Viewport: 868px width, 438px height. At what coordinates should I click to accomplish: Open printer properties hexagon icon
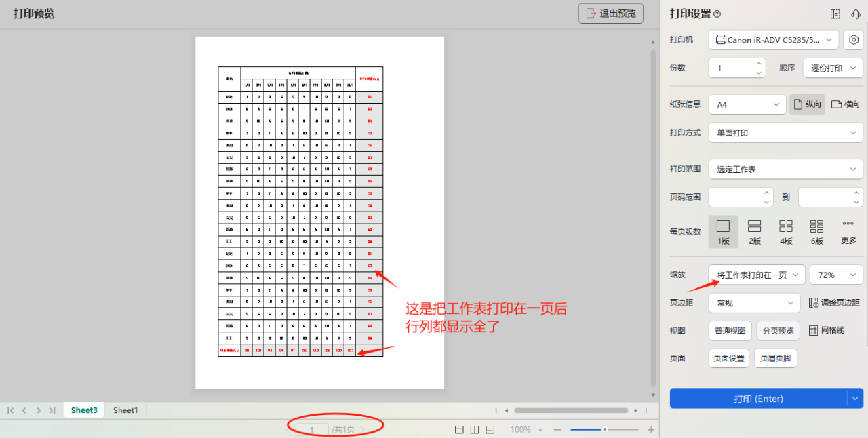[854, 40]
